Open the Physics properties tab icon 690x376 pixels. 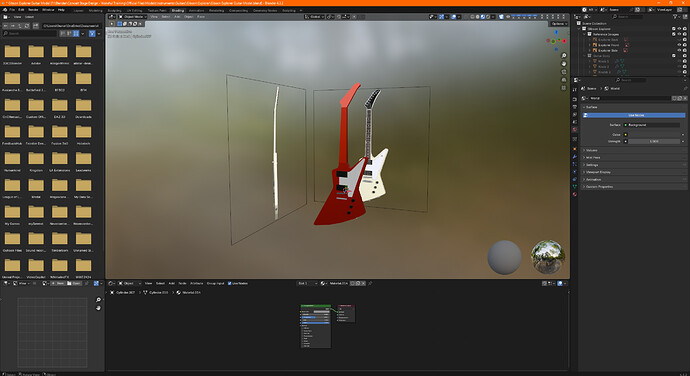coord(575,172)
